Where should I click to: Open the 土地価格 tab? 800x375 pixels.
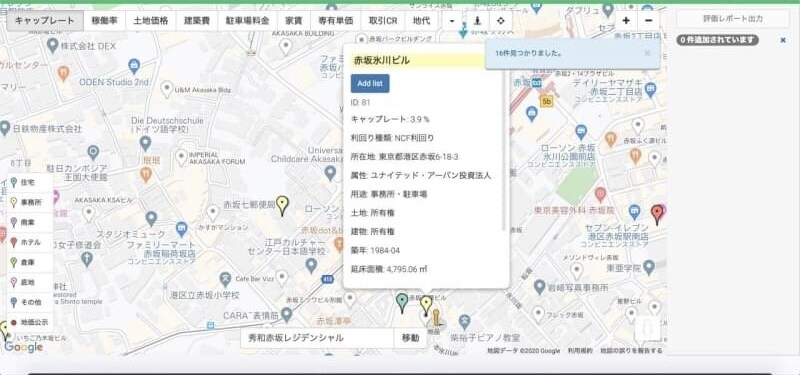tap(151, 21)
